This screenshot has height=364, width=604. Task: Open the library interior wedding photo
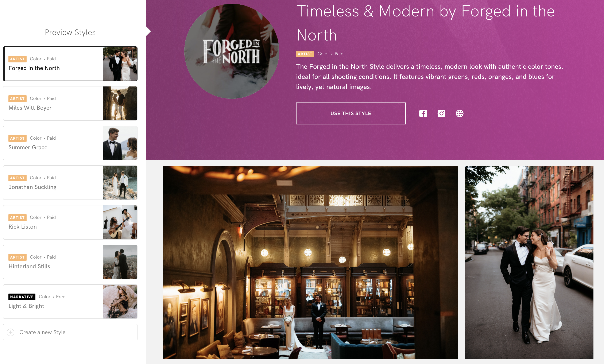coord(310,263)
